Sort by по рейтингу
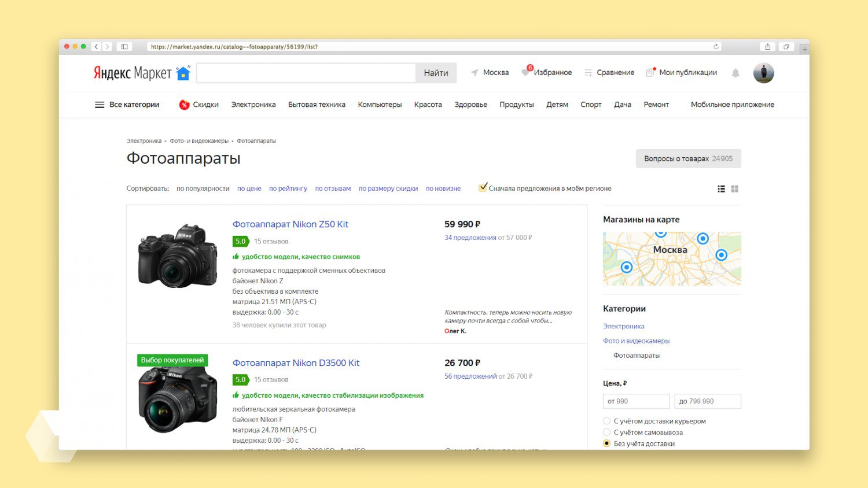Viewport: 868px width, 488px height. pyautogui.click(x=288, y=188)
